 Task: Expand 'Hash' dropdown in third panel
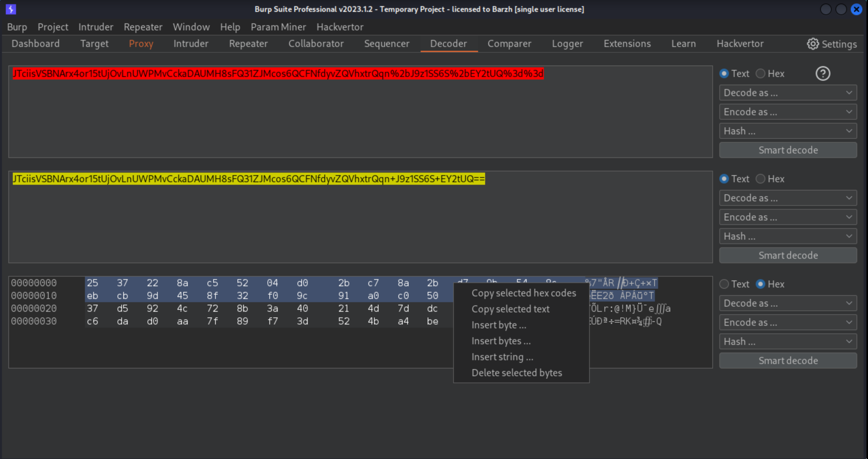coord(788,342)
